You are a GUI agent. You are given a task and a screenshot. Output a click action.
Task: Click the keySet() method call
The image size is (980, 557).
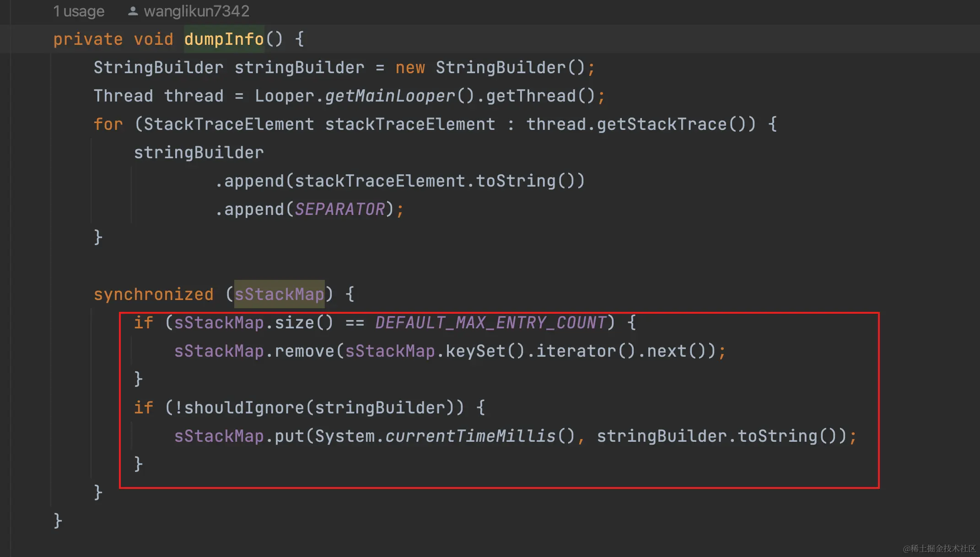coord(475,351)
